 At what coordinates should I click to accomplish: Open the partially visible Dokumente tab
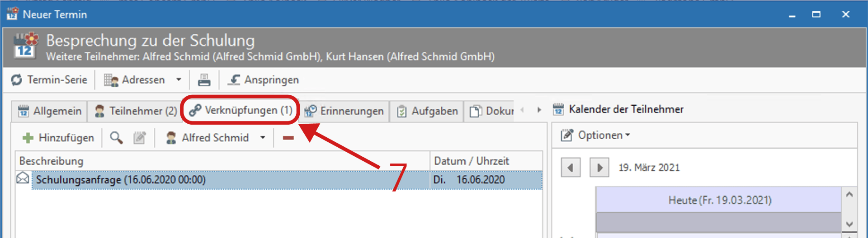click(491, 111)
